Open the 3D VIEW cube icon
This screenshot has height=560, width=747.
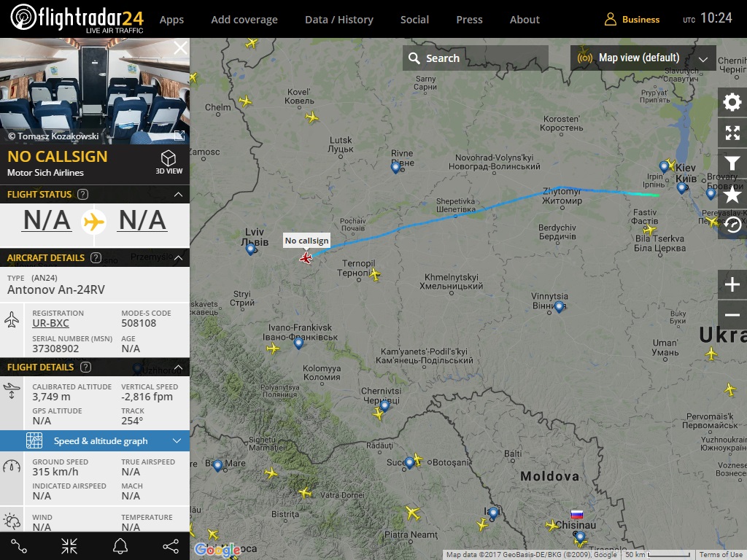tap(169, 162)
